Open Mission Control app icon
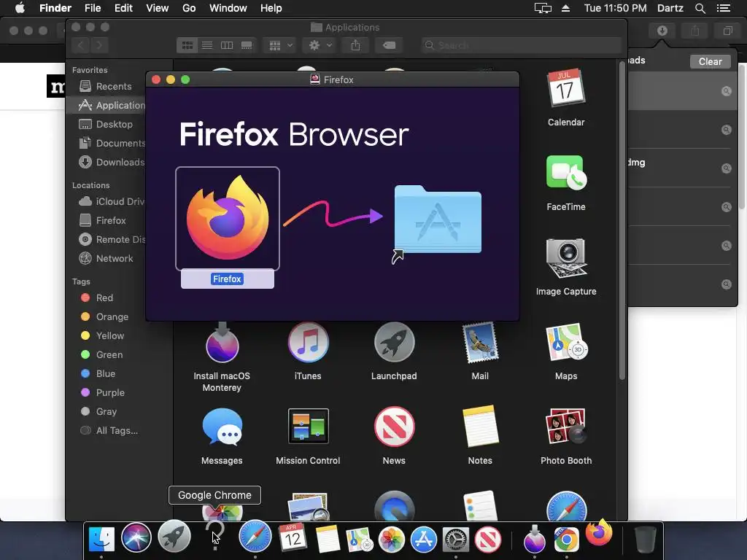Screen dimensions: 747x560 (x=309, y=426)
